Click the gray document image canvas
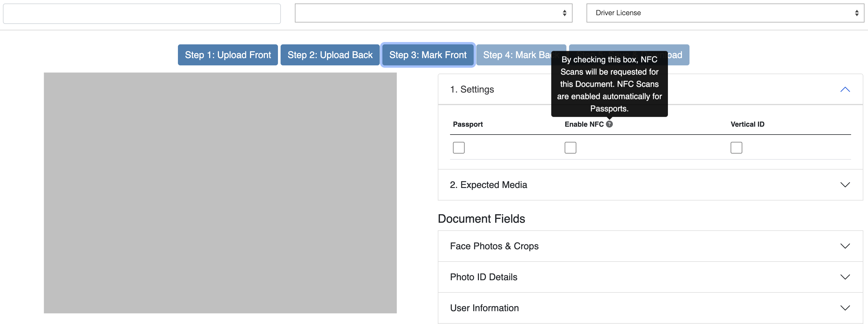The width and height of the screenshot is (868, 324). click(220, 193)
